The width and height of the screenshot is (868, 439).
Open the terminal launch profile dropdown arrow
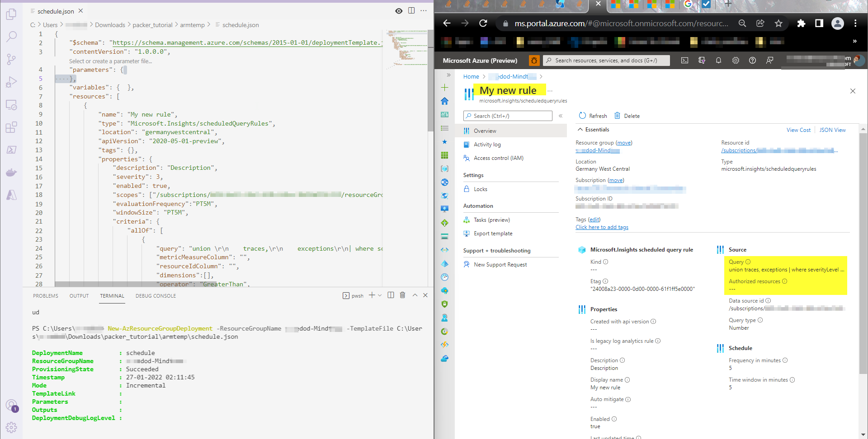380,295
